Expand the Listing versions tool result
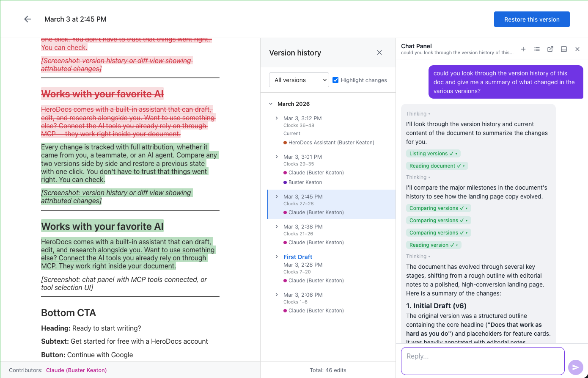588x378 pixels. tap(433, 153)
